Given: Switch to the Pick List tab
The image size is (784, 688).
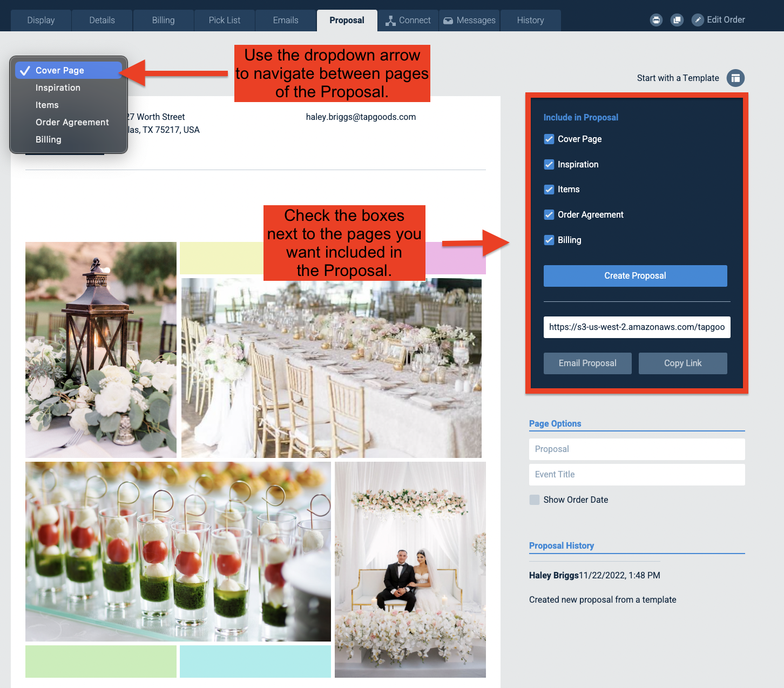Looking at the screenshot, I should (224, 20).
